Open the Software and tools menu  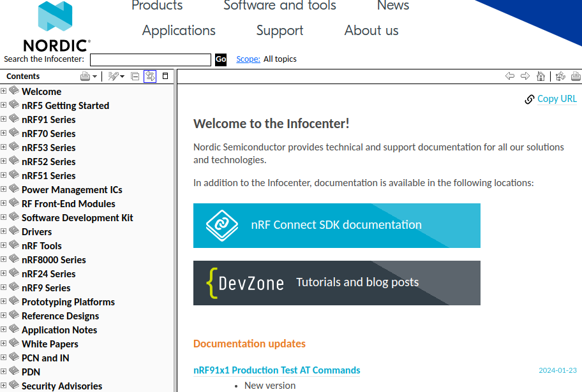(x=280, y=6)
